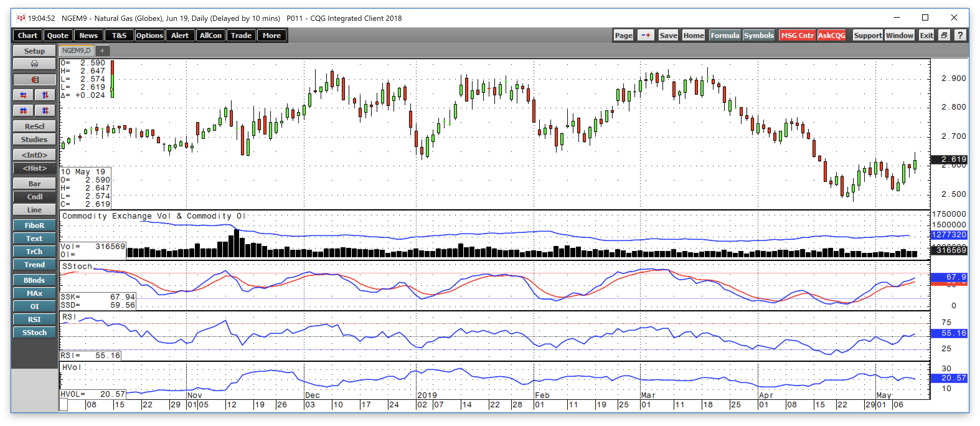
Task: Select the <IntD> intraday interval button
Action: [x=34, y=155]
